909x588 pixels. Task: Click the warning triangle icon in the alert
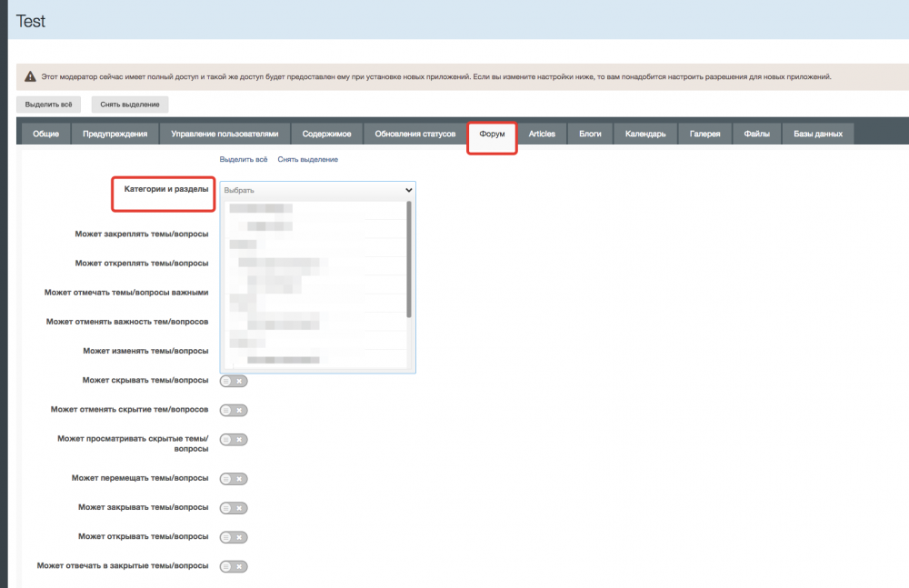point(31,77)
